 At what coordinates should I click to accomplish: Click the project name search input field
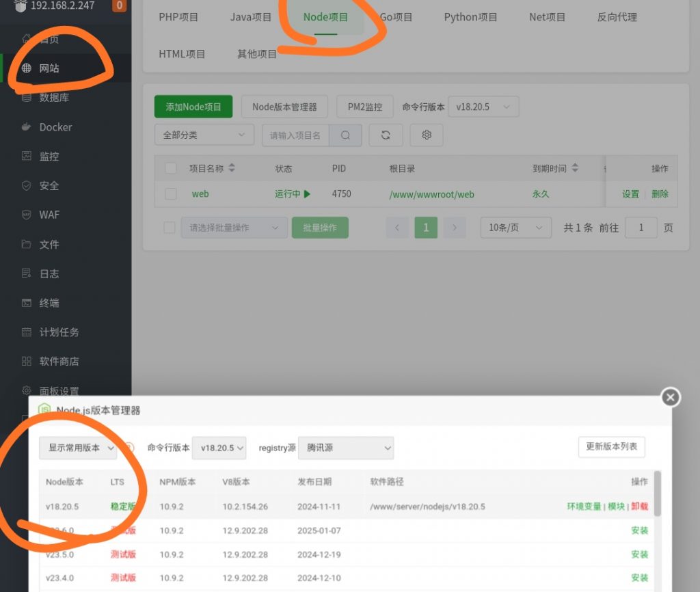295,135
